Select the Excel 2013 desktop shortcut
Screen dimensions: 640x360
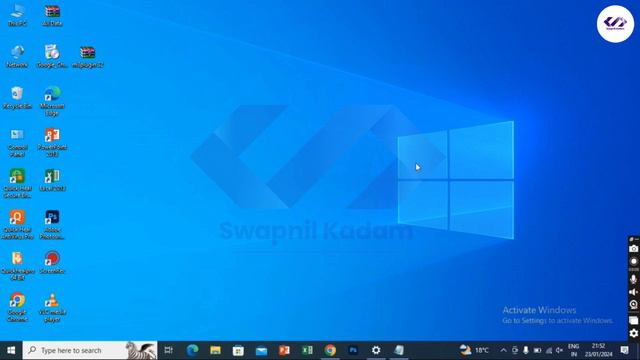(x=52, y=180)
